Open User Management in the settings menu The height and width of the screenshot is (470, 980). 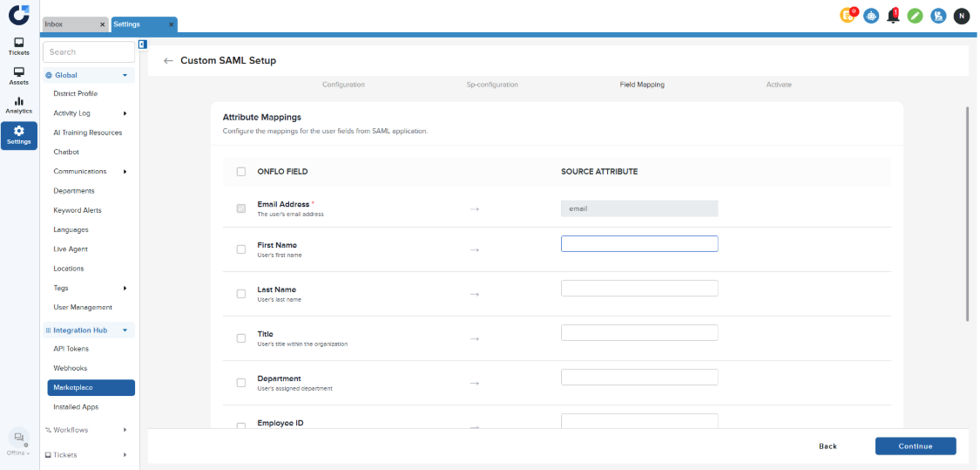pyautogui.click(x=83, y=307)
